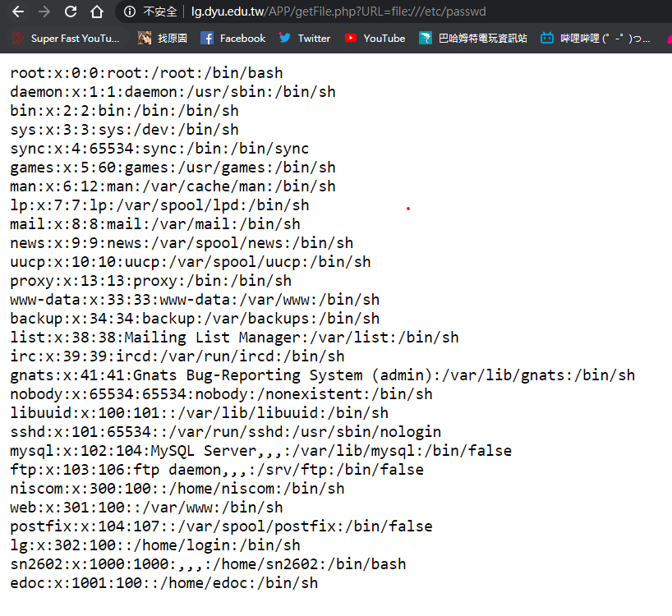Click the bin:x:2:2 line
This screenshot has width=672, height=616.
pyautogui.click(x=124, y=111)
